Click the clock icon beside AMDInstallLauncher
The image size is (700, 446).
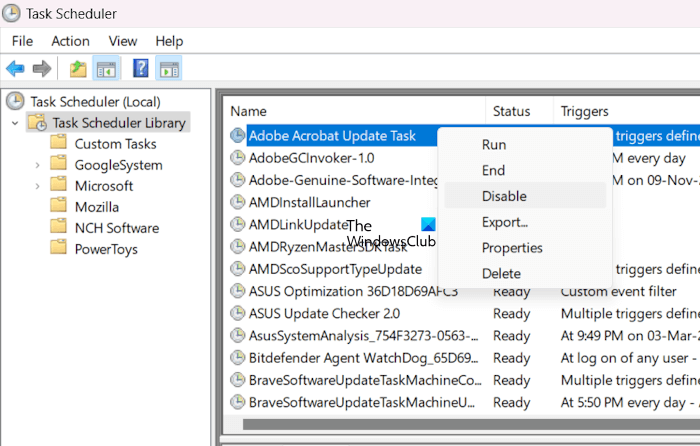238,202
